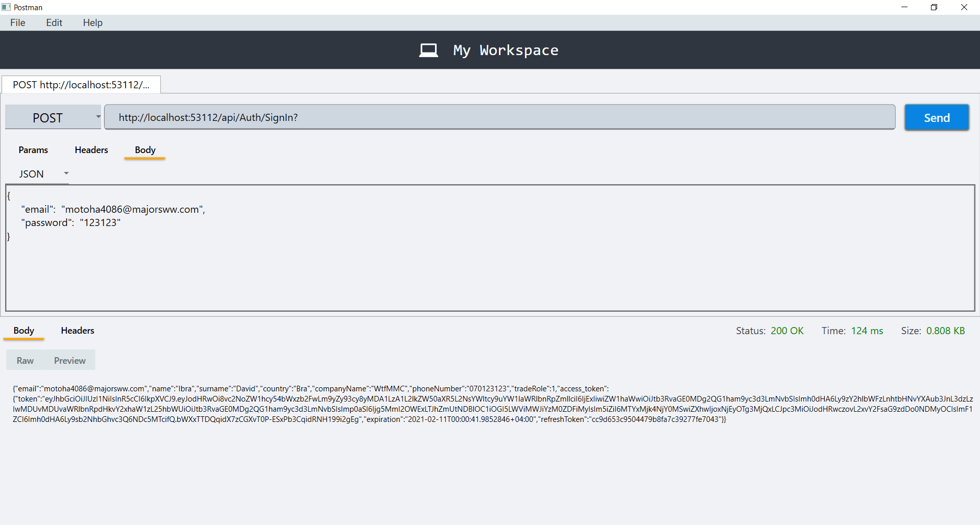Image resolution: width=980 pixels, height=525 pixels.
Task: Switch response view to Raw mode
Action: (x=25, y=360)
